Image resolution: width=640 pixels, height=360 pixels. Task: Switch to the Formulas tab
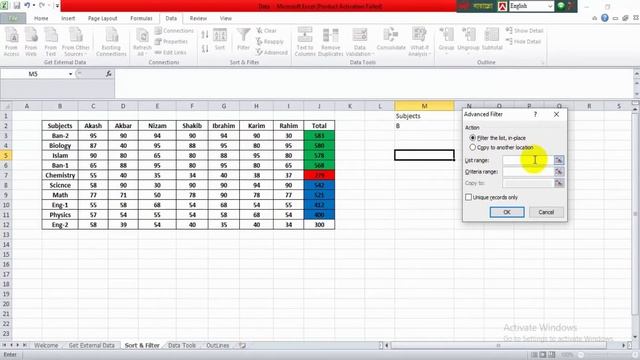tap(141, 18)
